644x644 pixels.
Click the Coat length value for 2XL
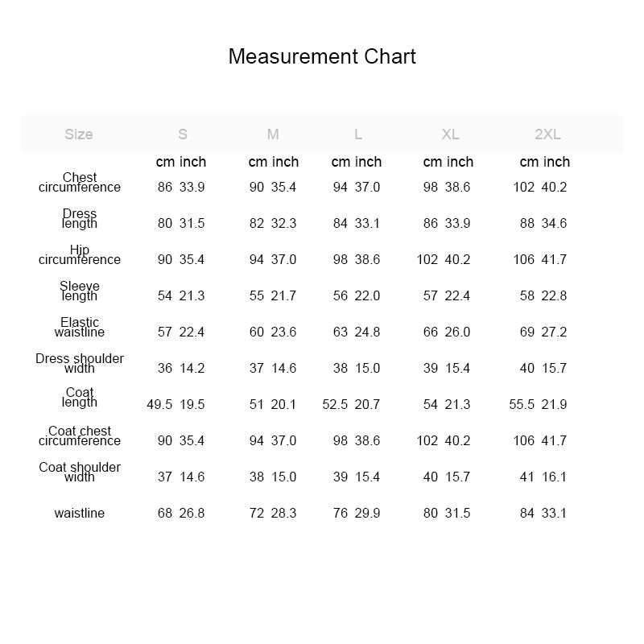pyautogui.click(x=538, y=405)
